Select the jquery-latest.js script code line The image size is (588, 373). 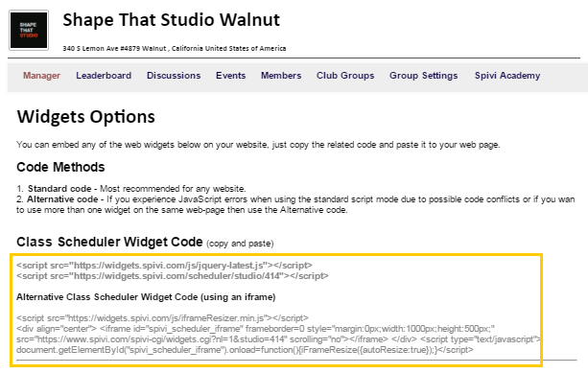pyautogui.click(x=164, y=266)
